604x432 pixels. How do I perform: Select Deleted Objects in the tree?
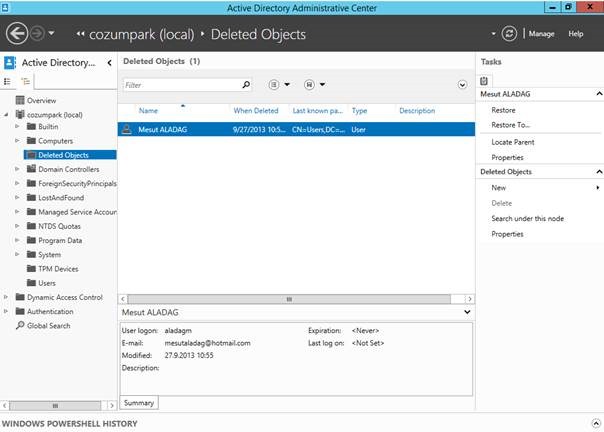pyautogui.click(x=70, y=155)
